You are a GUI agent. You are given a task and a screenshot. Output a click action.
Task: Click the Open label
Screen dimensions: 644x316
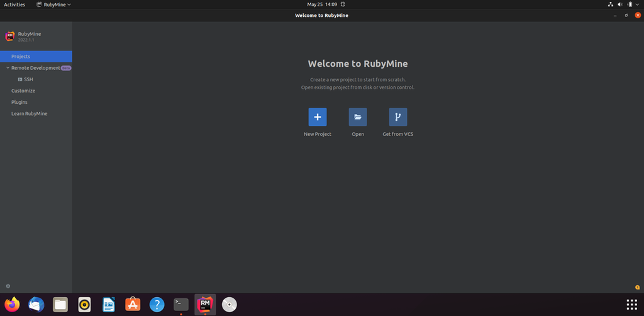click(358, 134)
